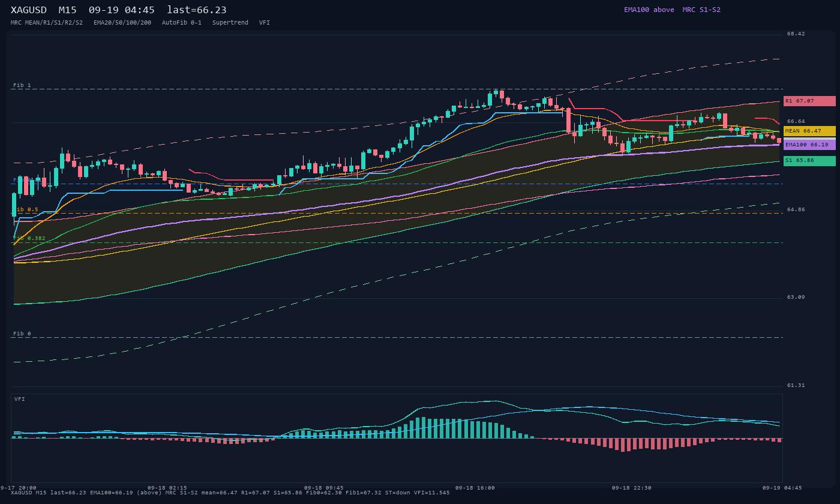Click the 09-19 04:45 time axis label
This screenshot has height=504, width=840.
point(782,488)
